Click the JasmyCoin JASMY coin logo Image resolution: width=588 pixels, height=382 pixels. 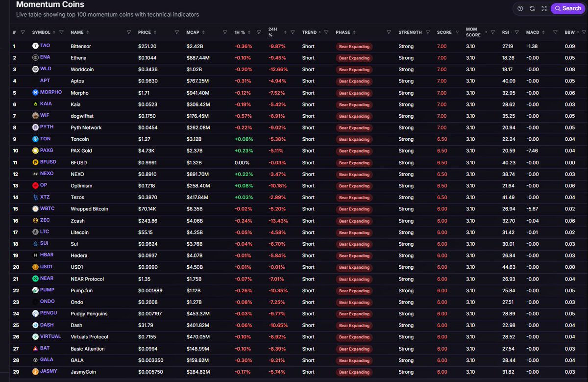pyautogui.click(x=35, y=372)
